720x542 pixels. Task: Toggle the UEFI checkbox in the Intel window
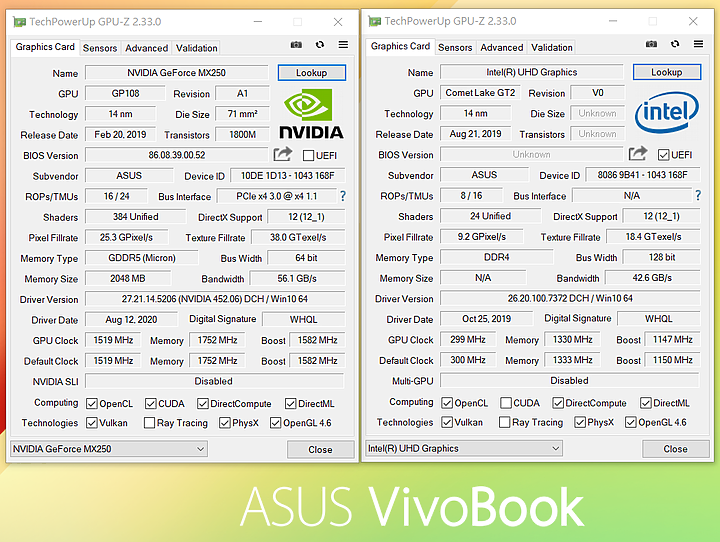pyautogui.click(x=664, y=155)
